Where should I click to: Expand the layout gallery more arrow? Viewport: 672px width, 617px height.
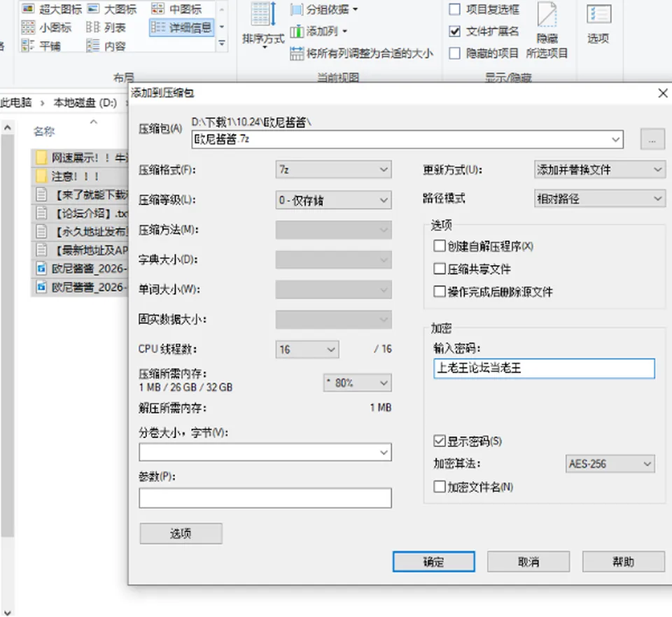pyautogui.click(x=222, y=43)
